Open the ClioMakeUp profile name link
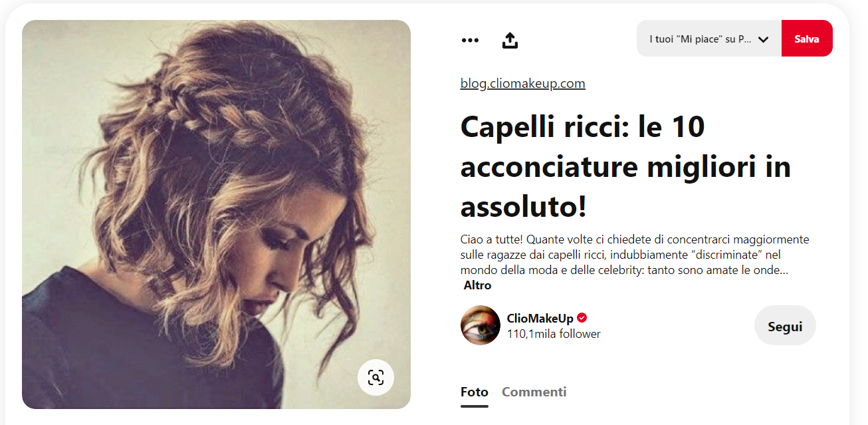The width and height of the screenshot is (868, 425). [x=540, y=318]
